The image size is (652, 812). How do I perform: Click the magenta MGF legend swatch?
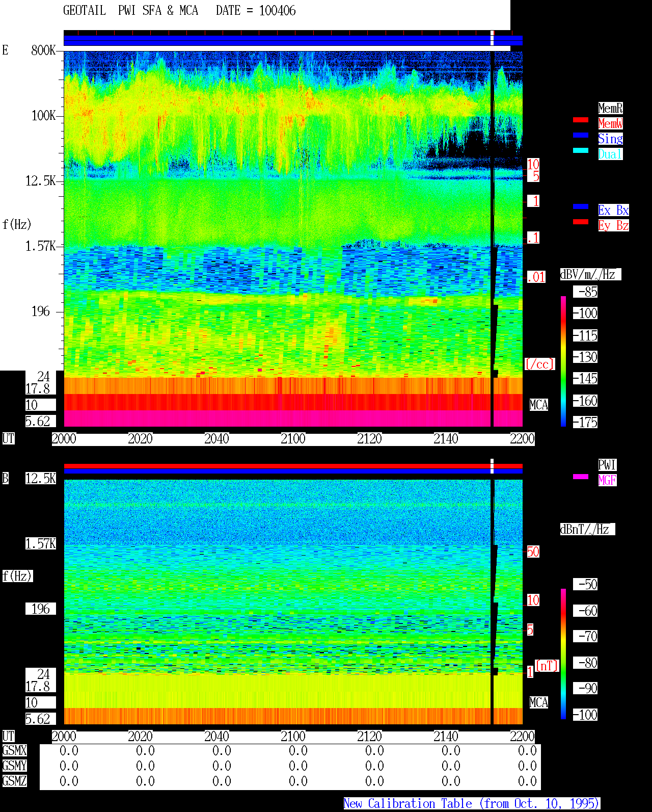click(x=581, y=477)
